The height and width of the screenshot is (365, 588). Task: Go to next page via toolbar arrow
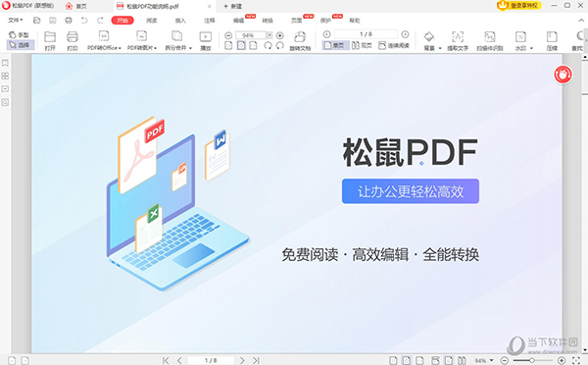[405, 34]
